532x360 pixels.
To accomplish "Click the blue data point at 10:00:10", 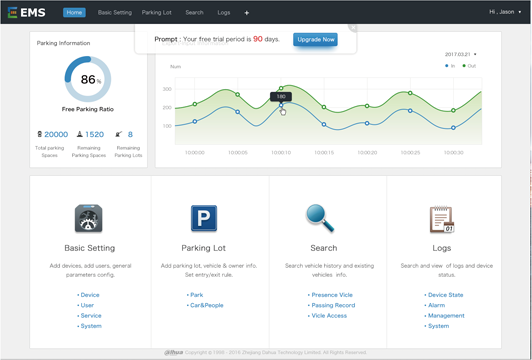I will click(281, 106).
